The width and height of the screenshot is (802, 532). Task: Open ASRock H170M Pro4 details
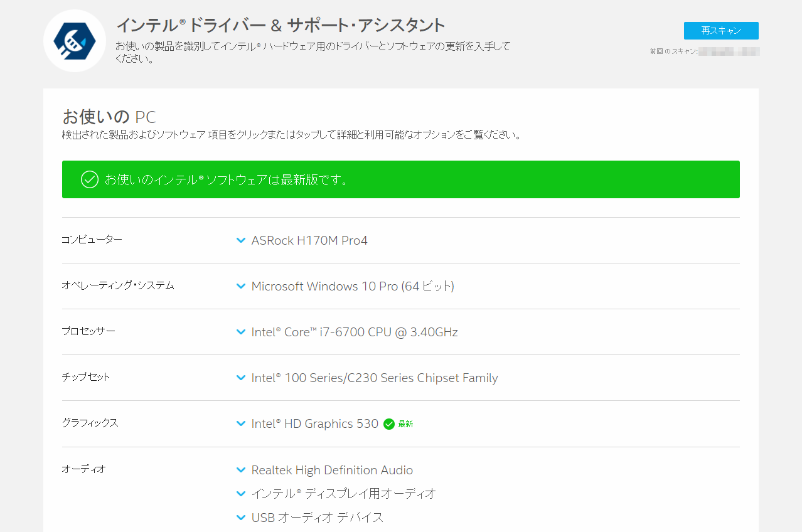coord(309,240)
